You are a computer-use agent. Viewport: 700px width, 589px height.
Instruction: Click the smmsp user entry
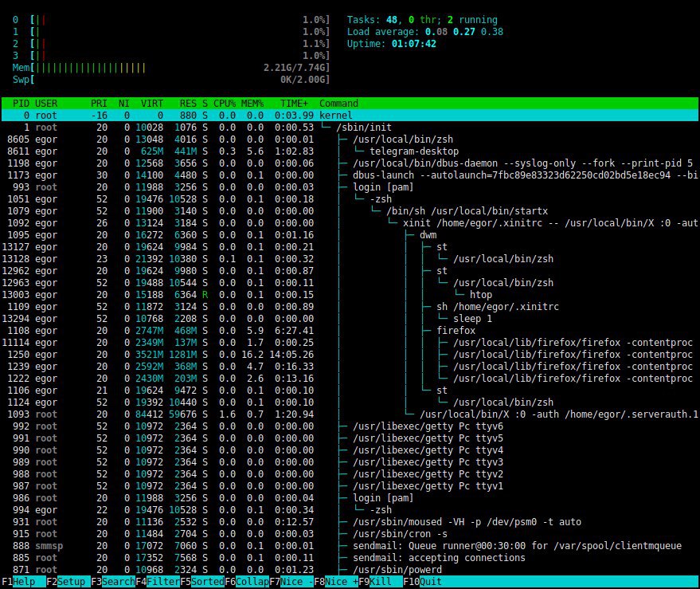49,546
